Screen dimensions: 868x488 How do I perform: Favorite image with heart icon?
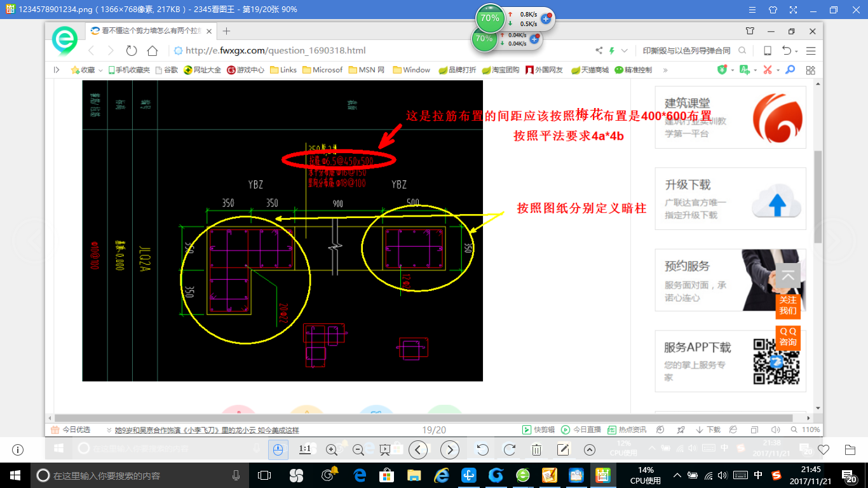[x=824, y=450]
